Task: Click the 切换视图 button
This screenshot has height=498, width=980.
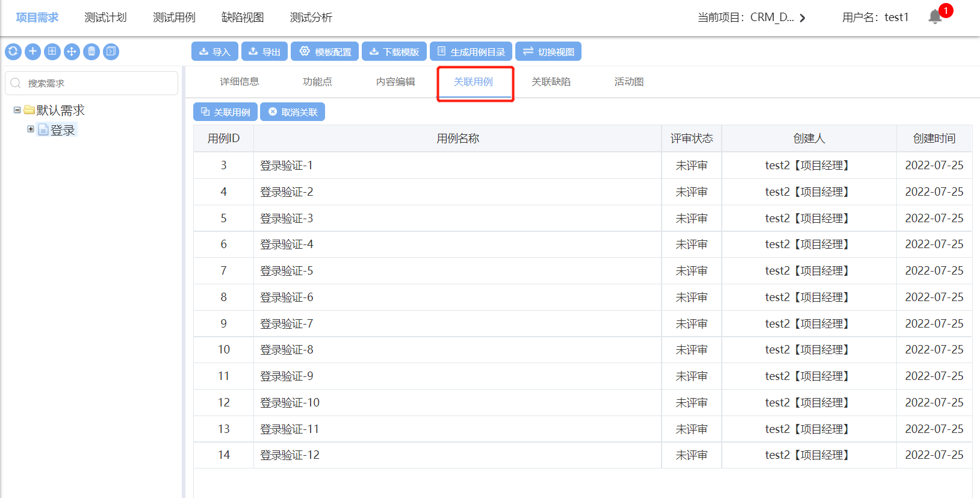Action: (x=548, y=52)
